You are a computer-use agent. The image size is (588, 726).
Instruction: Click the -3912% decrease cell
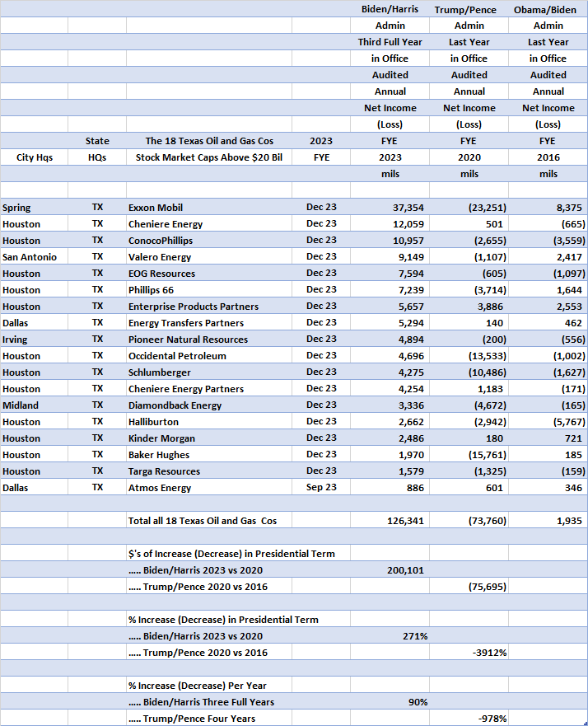point(469,653)
